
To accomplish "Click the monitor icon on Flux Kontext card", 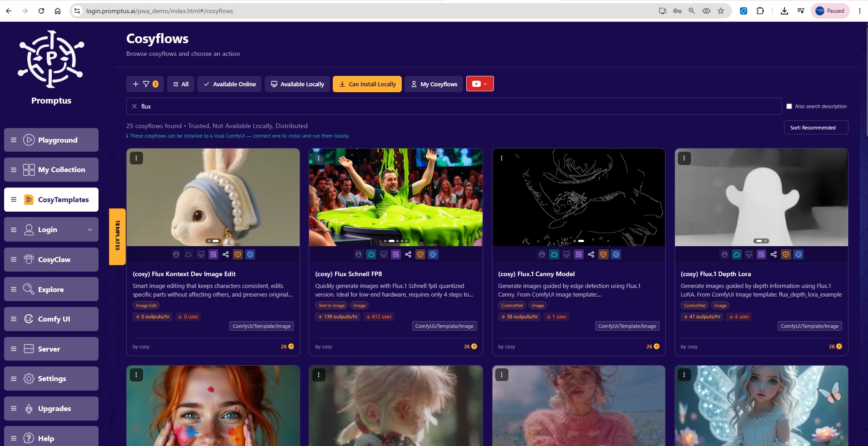I will (x=201, y=254).
